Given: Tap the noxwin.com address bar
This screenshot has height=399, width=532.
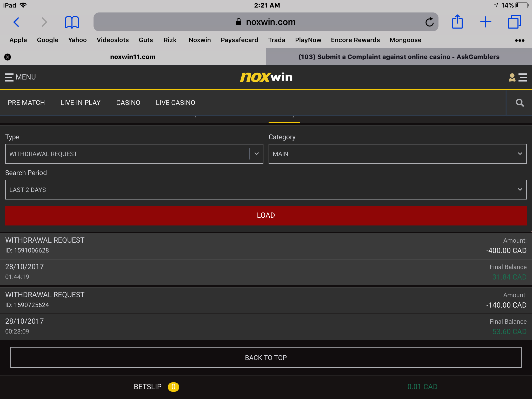Looking at the screenshot, I should click(x=266, y=22).
